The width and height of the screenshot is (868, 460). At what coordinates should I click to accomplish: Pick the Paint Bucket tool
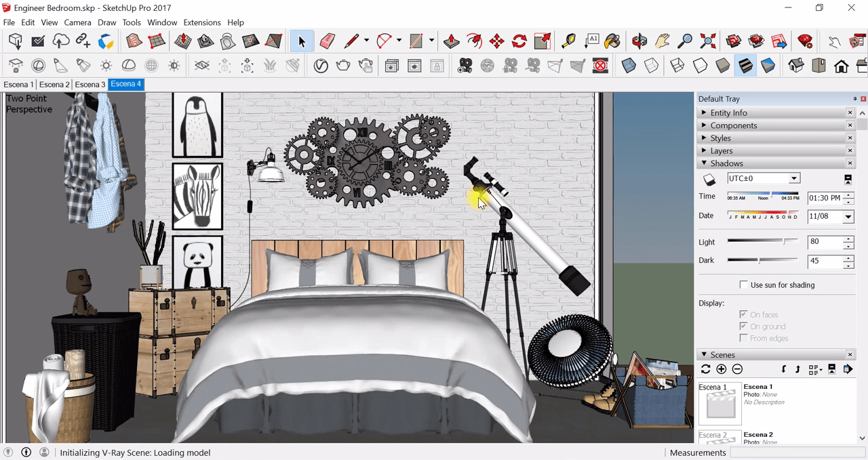612,41
